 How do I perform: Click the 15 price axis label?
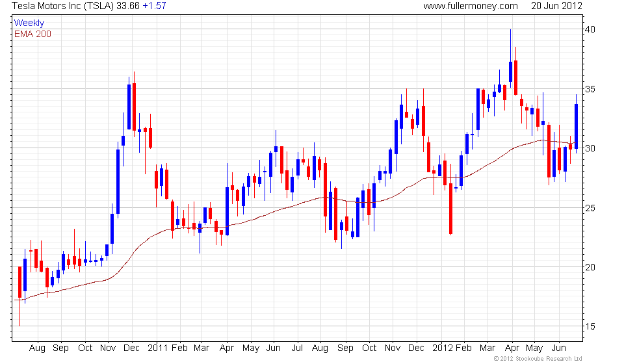(590, 326)
